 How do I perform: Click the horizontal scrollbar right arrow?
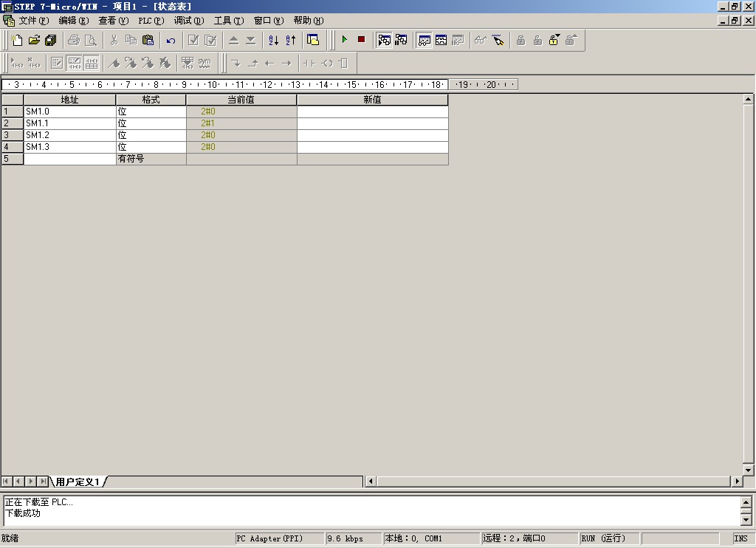(x=737, y=481)
